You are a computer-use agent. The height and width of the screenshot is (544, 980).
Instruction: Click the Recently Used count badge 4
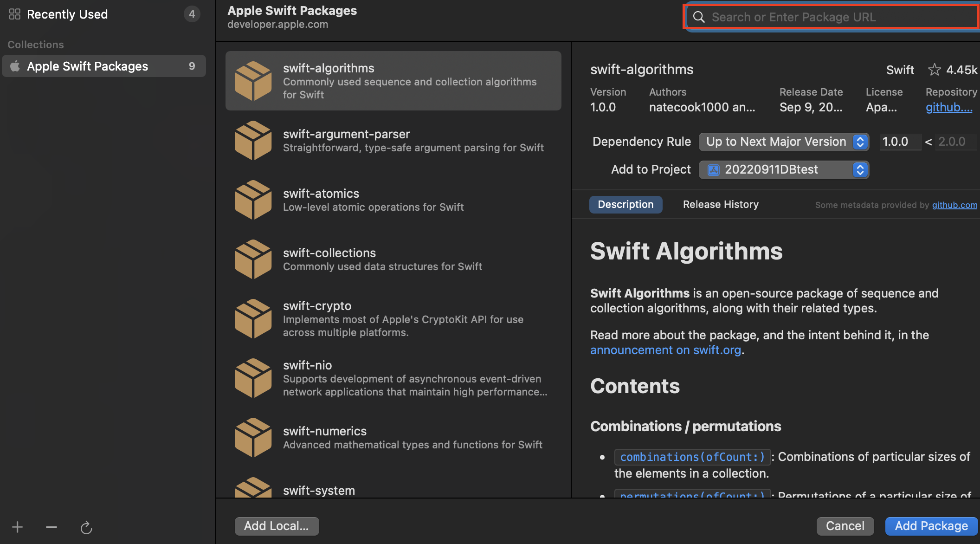click(192, 14)
